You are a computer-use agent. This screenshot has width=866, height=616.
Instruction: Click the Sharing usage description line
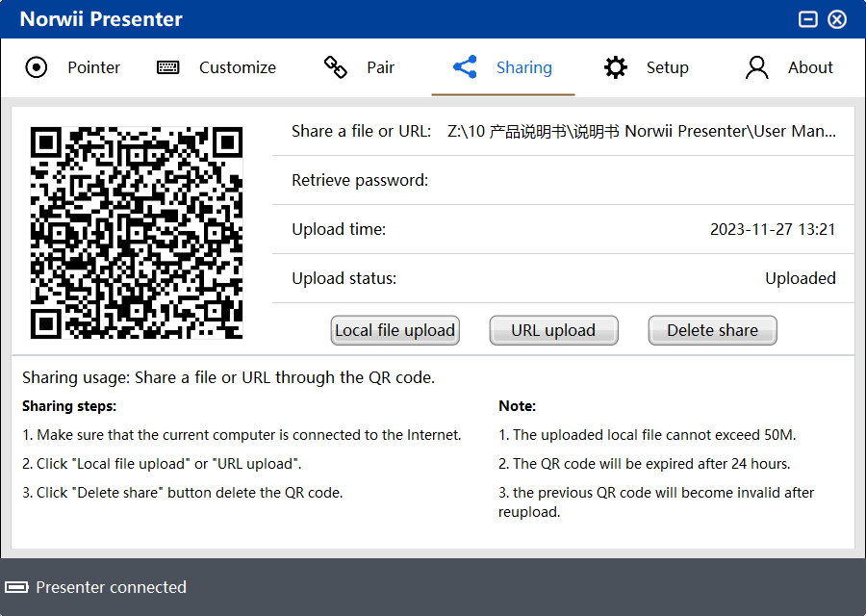tap(229, 377)
